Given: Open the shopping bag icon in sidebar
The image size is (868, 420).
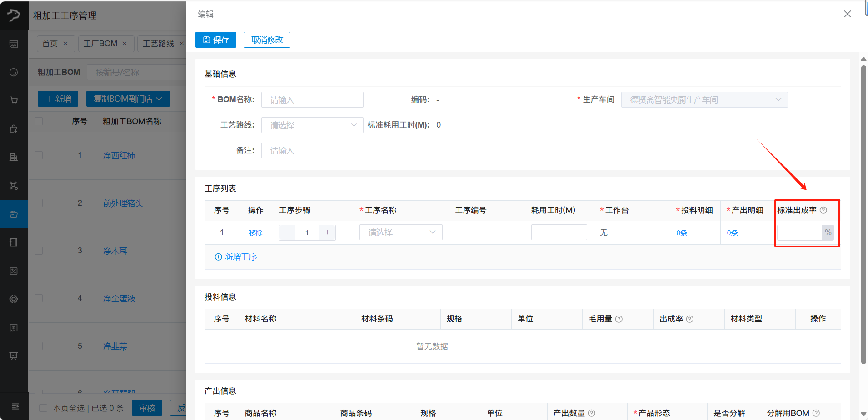Looking at the screenshot, I should pos(14,129).
